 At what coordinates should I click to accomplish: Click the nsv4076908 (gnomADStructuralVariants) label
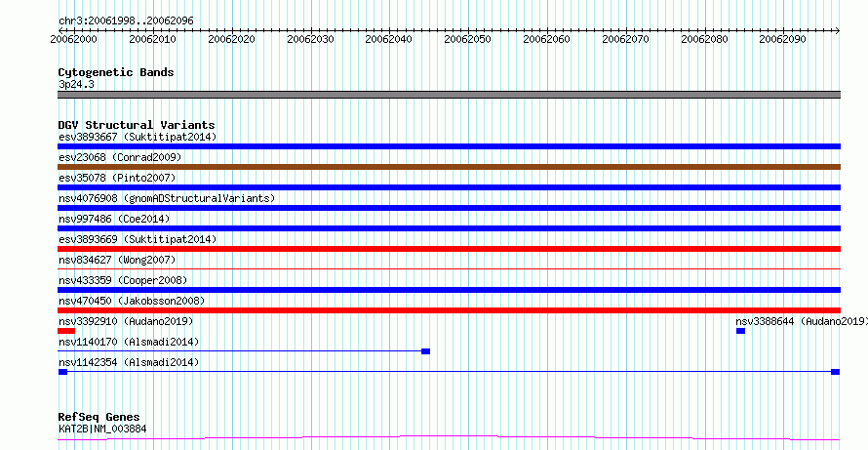[167, 198]
